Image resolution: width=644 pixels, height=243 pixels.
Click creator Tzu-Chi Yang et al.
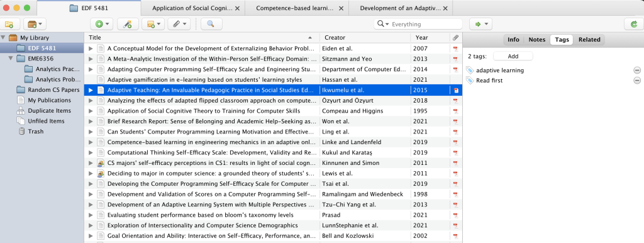(349, 205)
